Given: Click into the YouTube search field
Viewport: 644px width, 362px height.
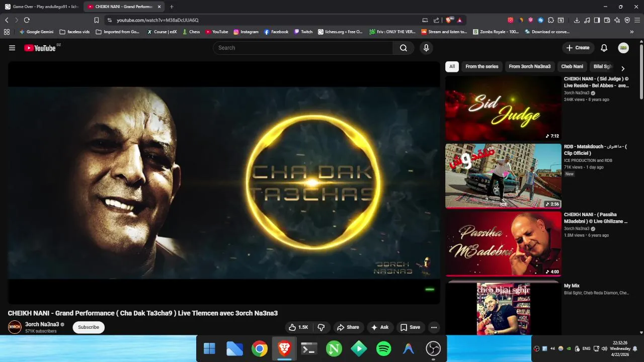Looking at the screenshot, I should [303, 48].
